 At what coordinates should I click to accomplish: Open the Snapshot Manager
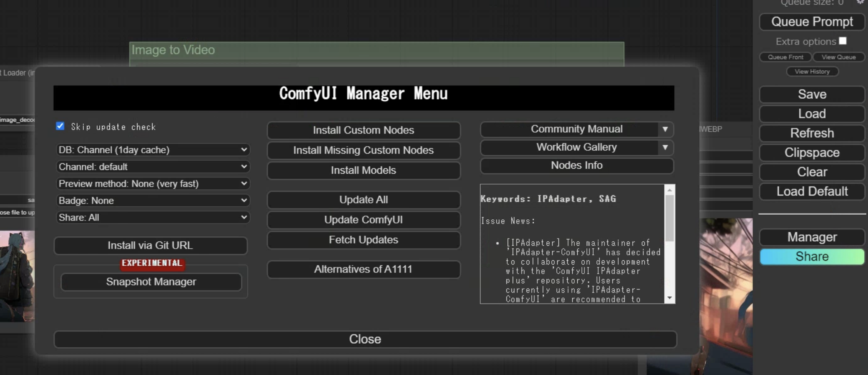coord(151,282)
